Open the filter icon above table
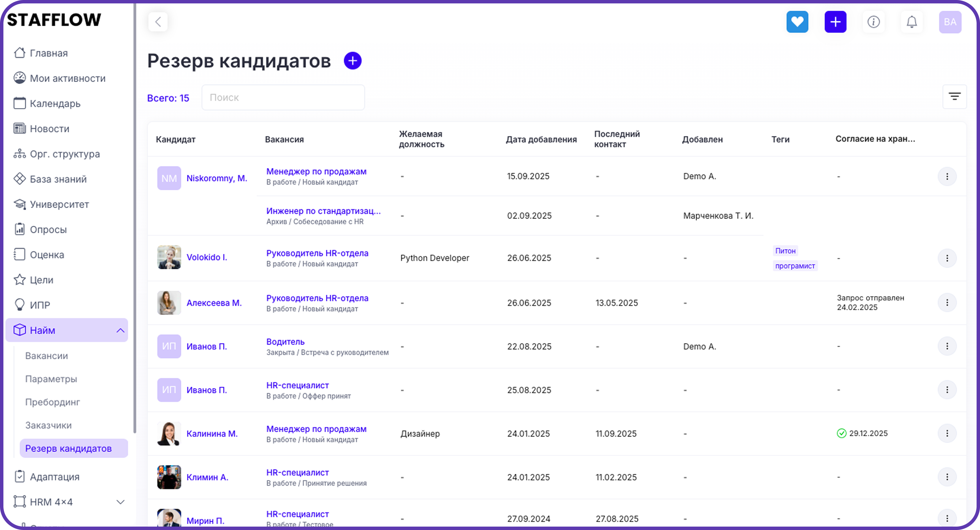980x530 pixels. coord(954,97)
